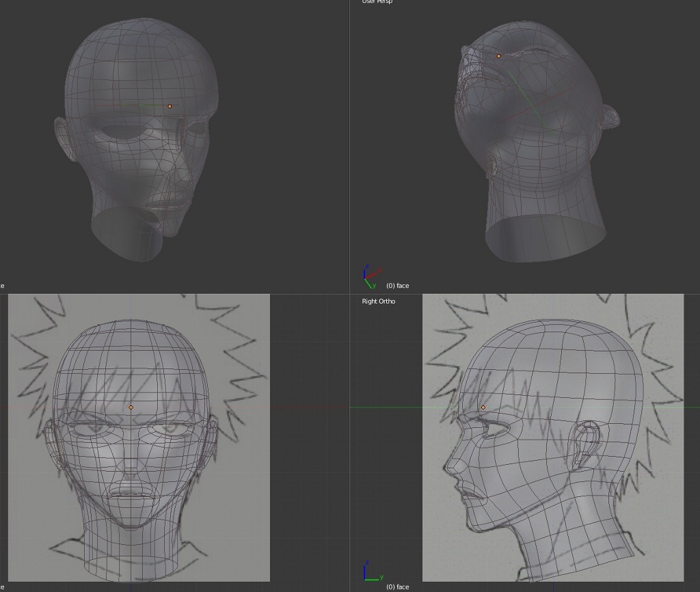
Task: Select the orange origin dot in Right Ortho view
Action: pyautogui.click(x=483, y=407)
